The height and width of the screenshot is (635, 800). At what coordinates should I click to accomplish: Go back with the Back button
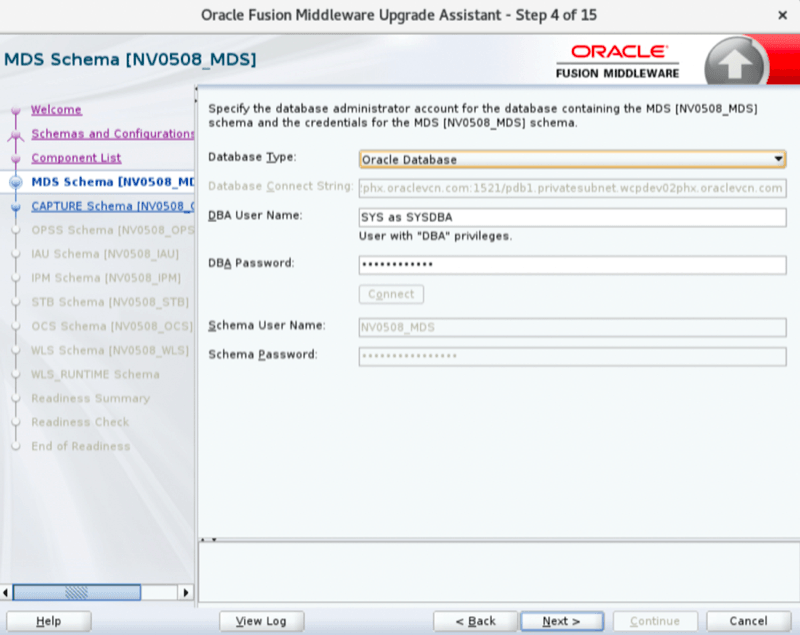click(476, 621)
